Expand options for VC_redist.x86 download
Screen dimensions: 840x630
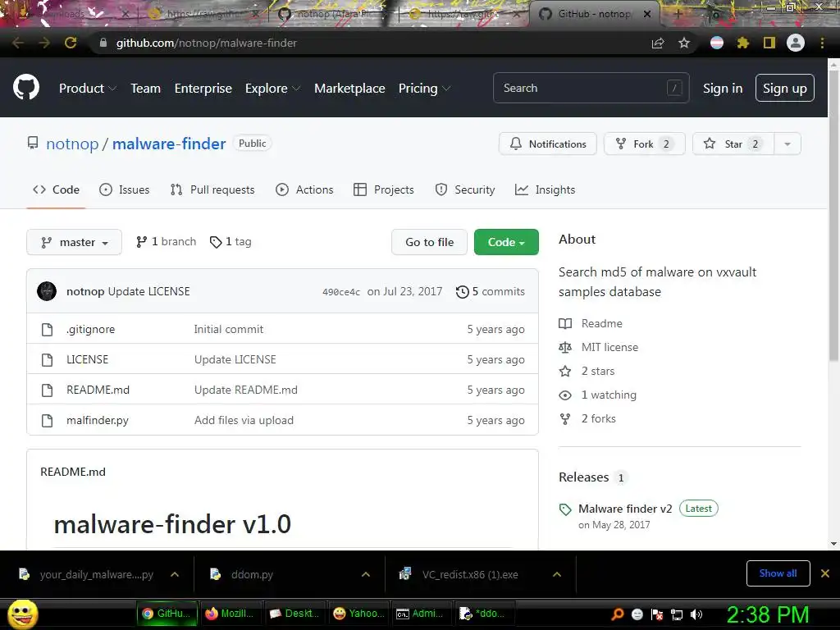pyautogui.click(x=557, y=574)
